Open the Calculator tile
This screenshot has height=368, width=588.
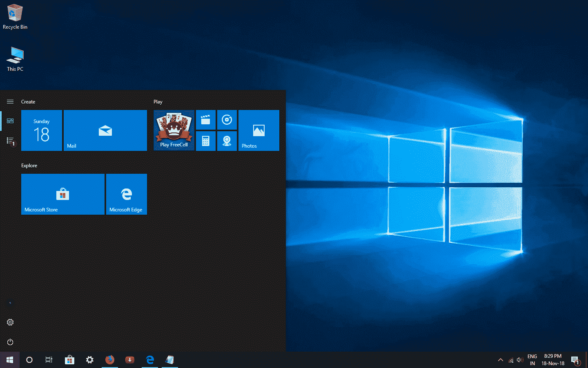coord(206,141)
